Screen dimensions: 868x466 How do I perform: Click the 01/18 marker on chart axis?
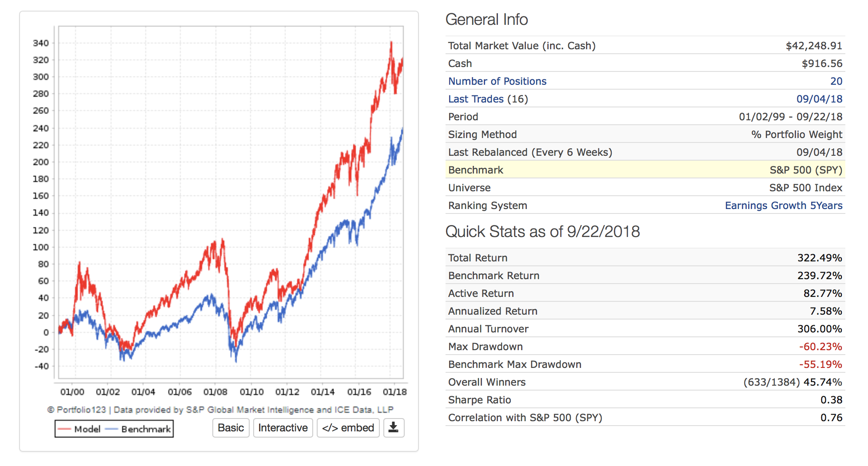pos(394,392)
